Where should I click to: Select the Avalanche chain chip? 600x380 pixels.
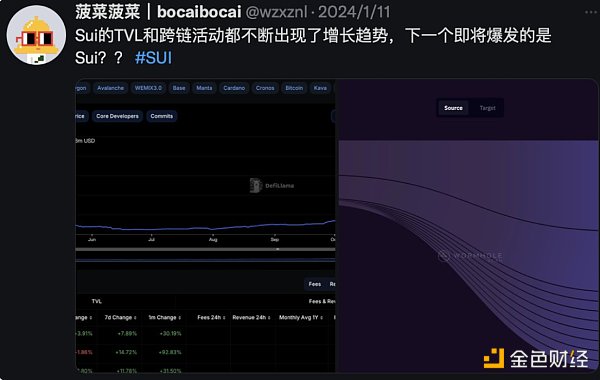tap(111, 88)
